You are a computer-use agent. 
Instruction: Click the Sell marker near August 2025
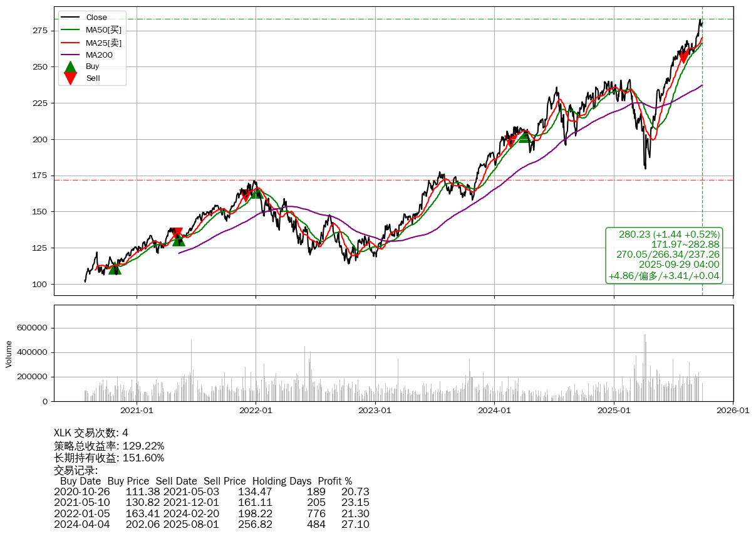684,57
